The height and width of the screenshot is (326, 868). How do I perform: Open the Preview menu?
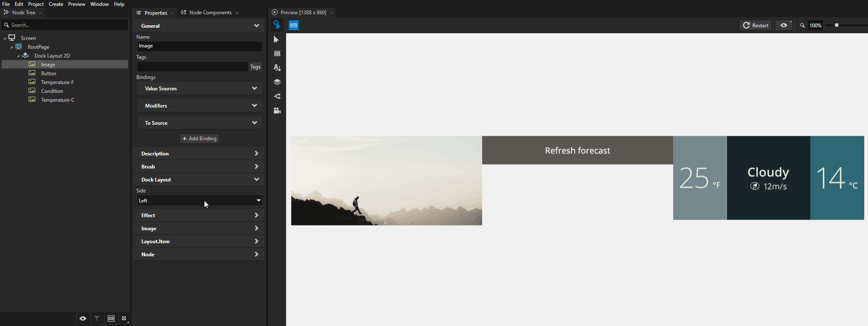pyautogui.click(x=77, y=4)
